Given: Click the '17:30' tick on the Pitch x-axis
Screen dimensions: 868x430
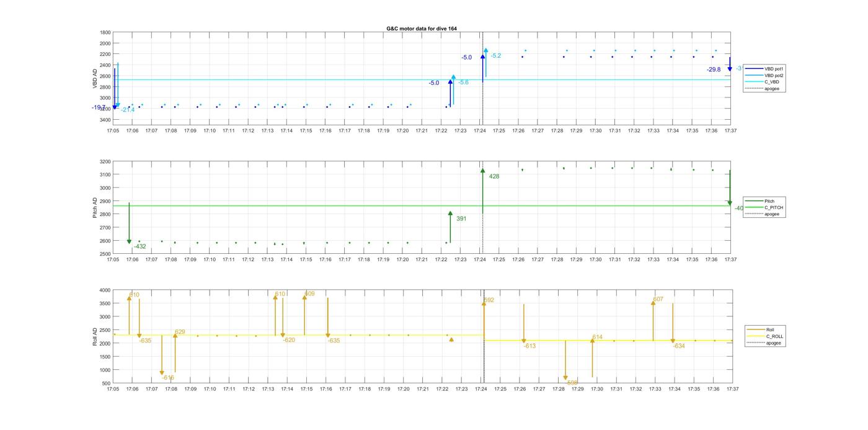Looking at the screenshot, I should click(596, 260).
